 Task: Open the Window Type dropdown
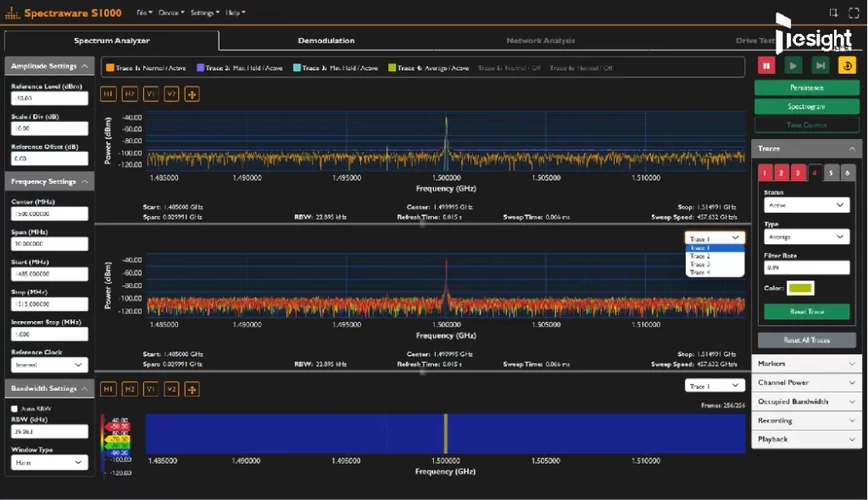[49, 463]
